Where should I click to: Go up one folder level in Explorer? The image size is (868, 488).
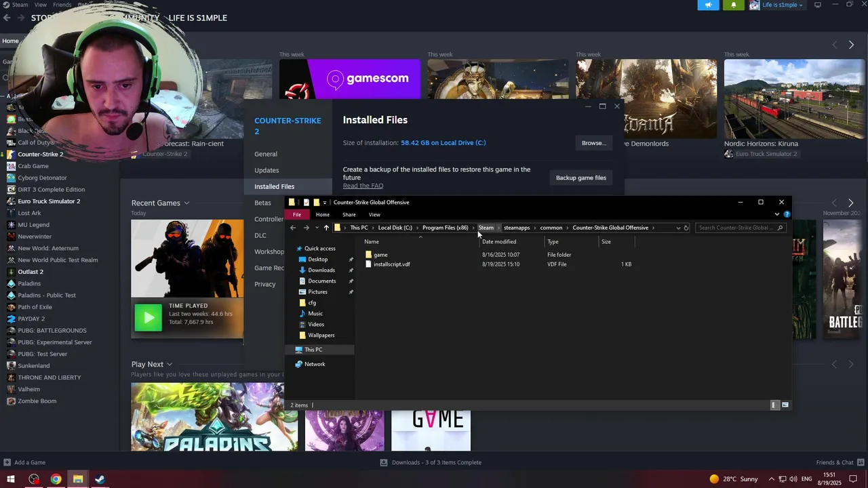point(326,228)
